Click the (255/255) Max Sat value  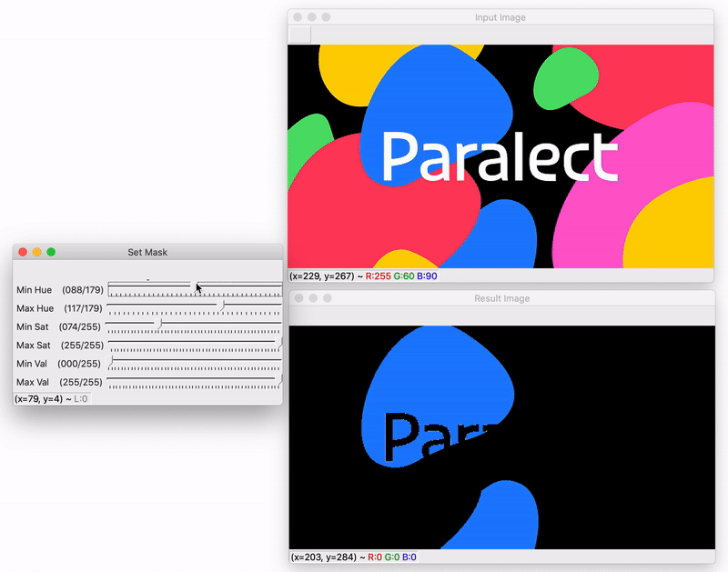coord(82,346)
